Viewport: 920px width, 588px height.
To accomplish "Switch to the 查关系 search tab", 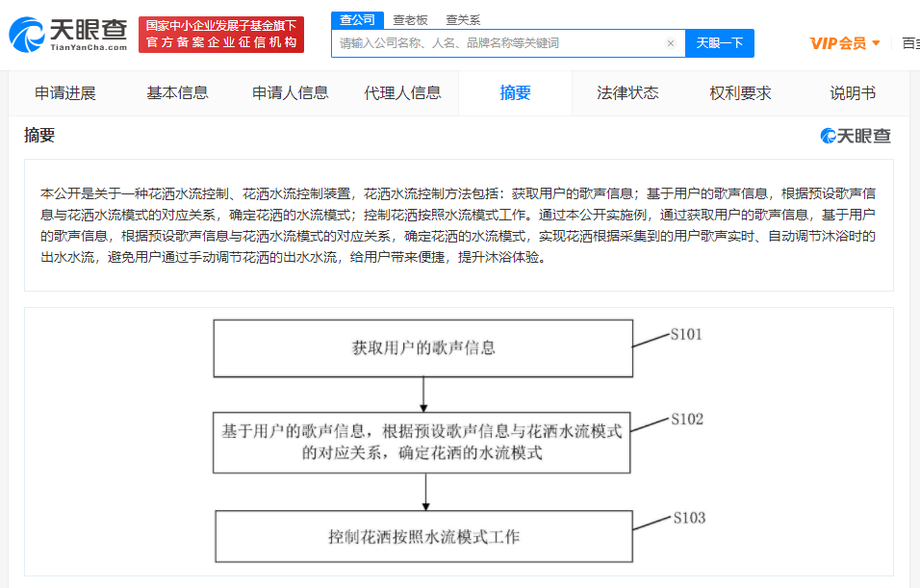I will coord(463,19).
